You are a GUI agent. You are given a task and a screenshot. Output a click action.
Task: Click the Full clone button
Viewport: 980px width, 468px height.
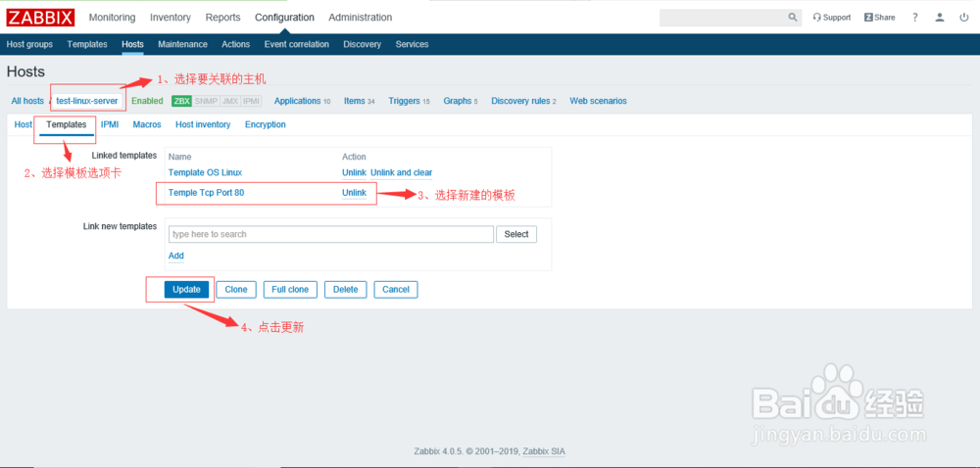pyautogui.click(x=290, y=290)
